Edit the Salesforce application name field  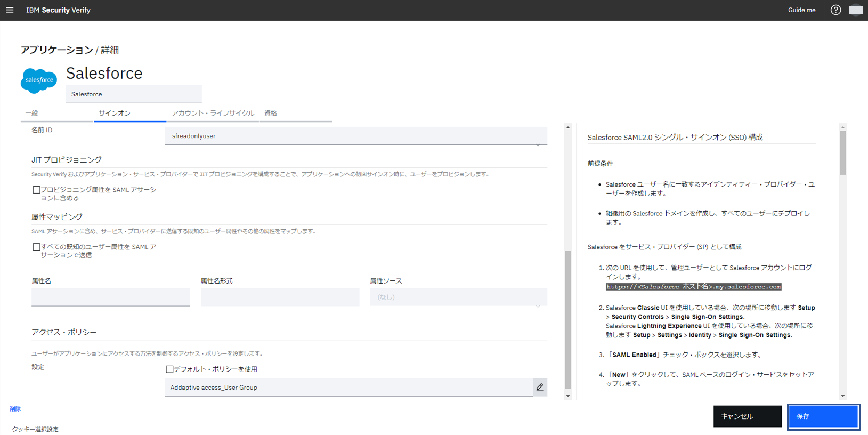(x=134, y=94)
